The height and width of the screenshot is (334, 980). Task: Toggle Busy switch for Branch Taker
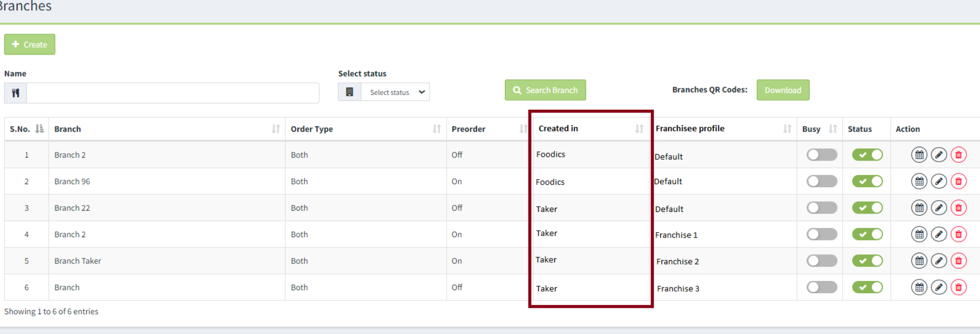pyautogui.click(x=822, y=261)
